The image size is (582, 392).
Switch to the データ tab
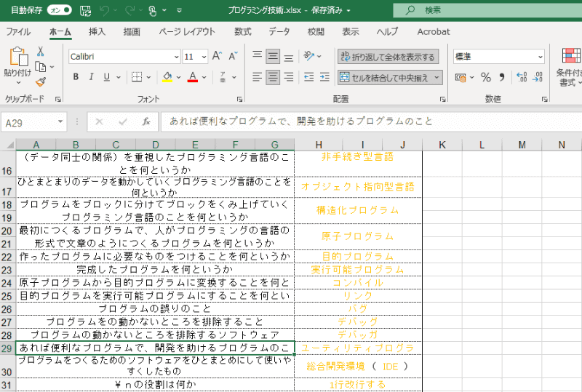(x=279, y=31)
